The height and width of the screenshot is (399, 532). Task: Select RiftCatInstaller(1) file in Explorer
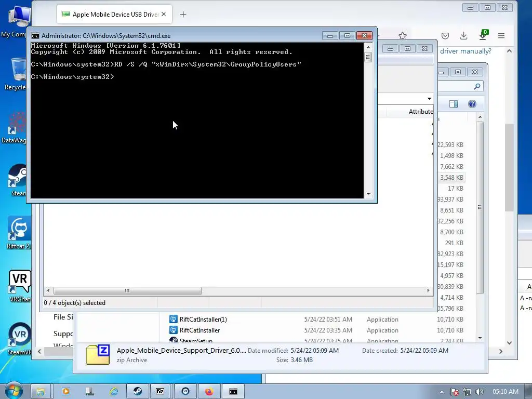pos(203,320)
